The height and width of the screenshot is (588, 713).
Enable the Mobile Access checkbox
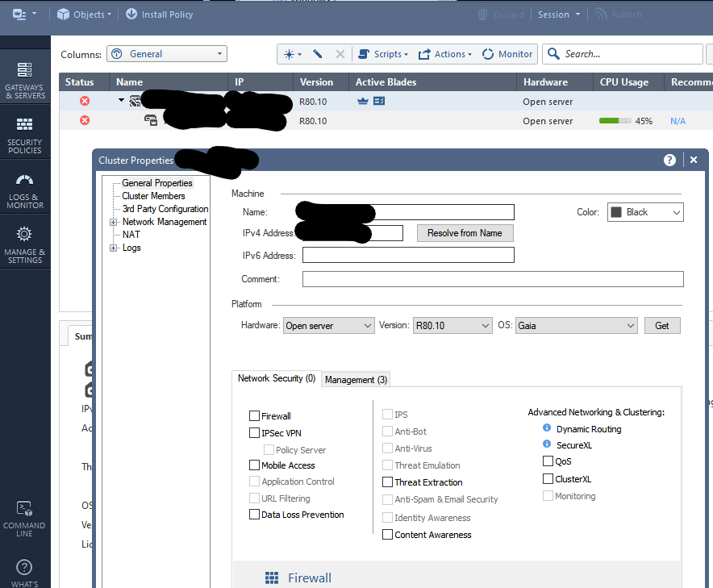(254, 465)
